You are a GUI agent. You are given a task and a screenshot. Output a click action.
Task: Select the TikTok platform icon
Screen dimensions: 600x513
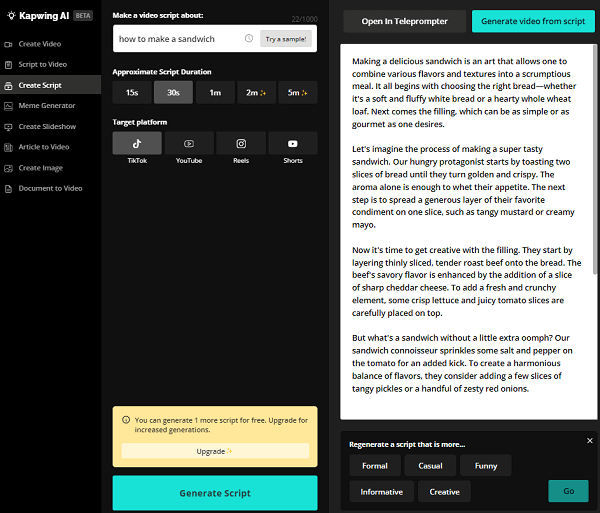click(x=137, y=143)
